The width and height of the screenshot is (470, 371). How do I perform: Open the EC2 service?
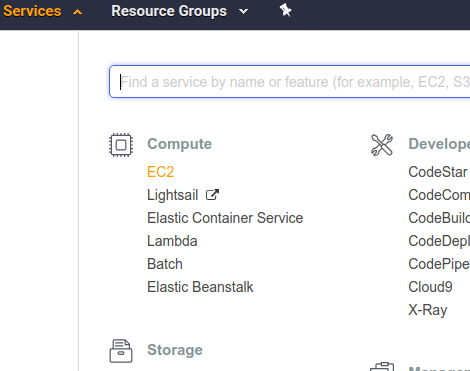(x=161, y=172)
